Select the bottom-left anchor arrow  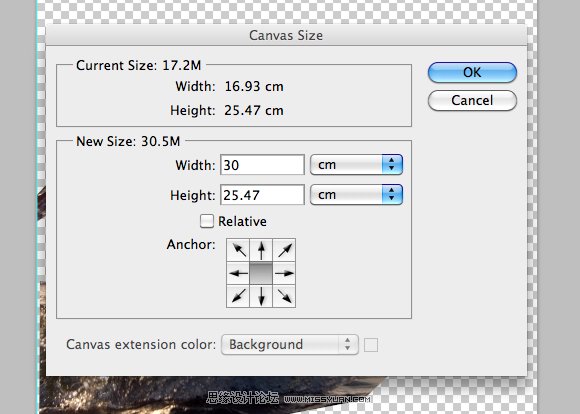(x=238, y=296)
